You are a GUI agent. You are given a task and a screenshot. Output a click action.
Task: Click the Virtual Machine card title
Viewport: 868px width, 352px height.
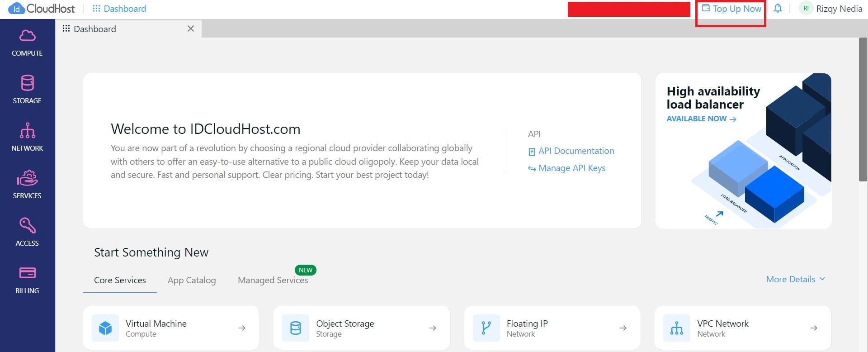pyautogui.click(x=156, y=323)
